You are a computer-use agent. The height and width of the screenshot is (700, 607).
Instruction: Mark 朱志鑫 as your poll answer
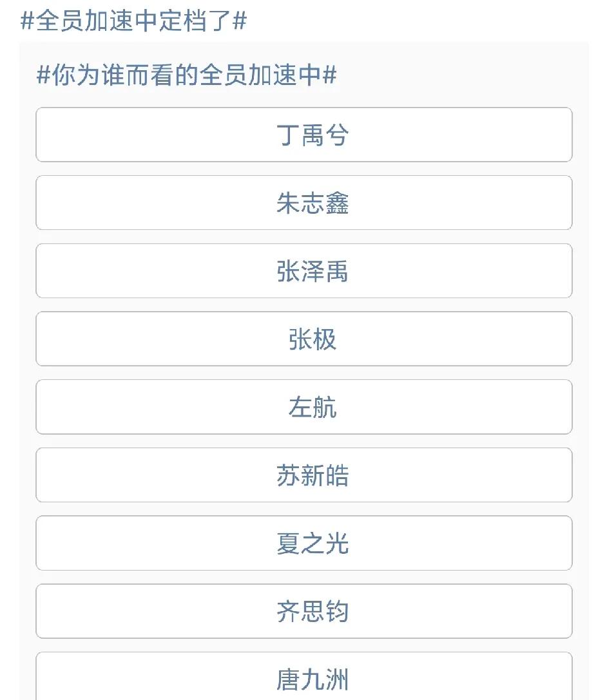click(x=303, y=203)
